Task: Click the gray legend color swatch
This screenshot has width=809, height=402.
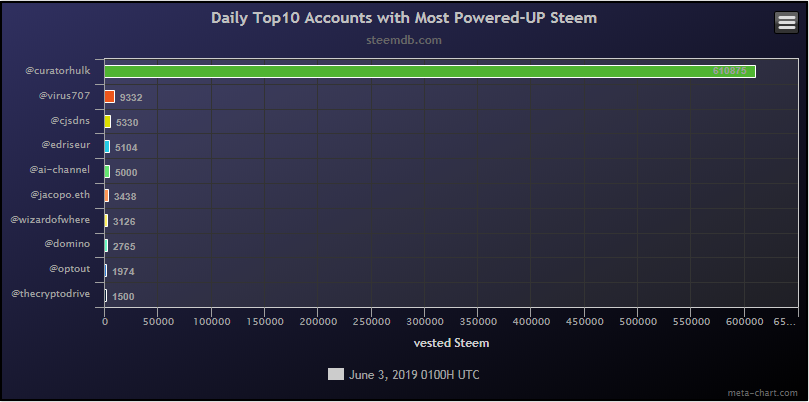Action: pyautogui.click(x=336, y=374)
